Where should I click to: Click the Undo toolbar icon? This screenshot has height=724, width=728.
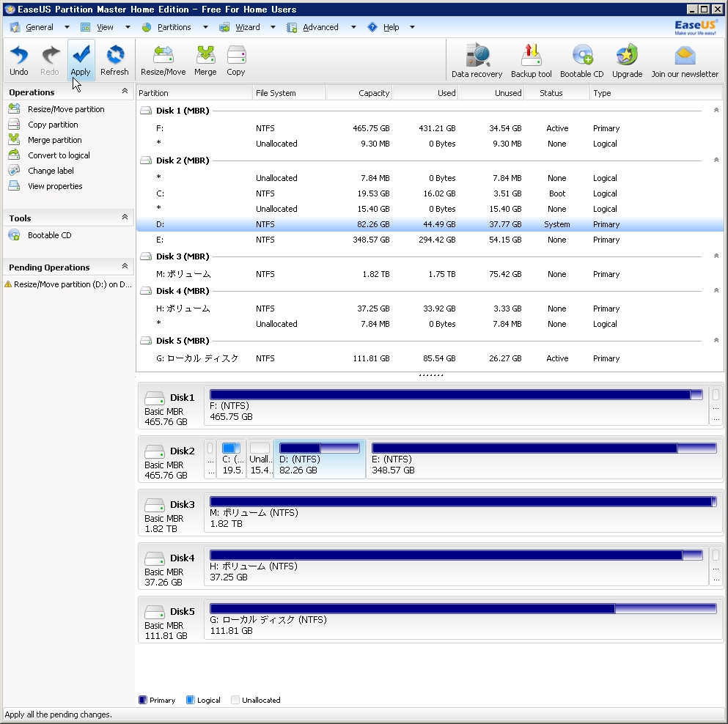click(x=19, y=60)
